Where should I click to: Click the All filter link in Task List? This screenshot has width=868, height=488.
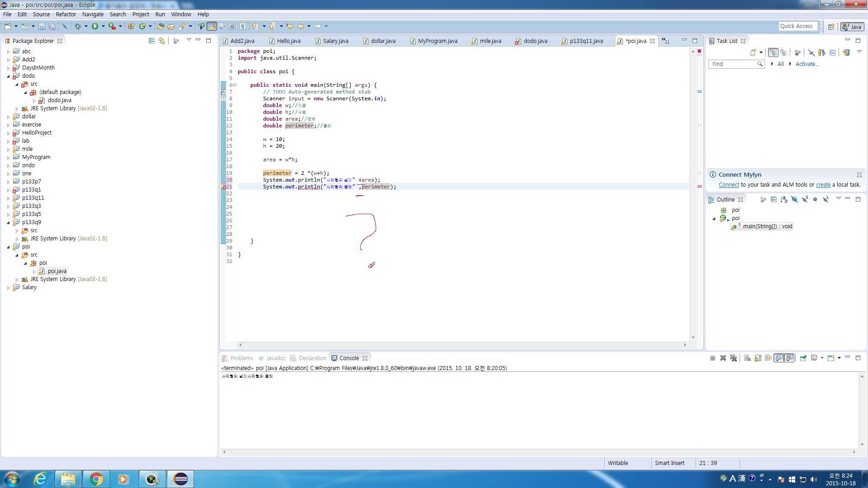coord(780,64)
